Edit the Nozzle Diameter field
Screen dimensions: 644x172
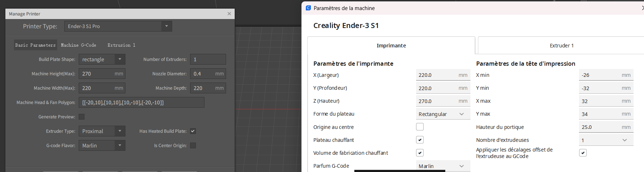[x=208, y=74]
